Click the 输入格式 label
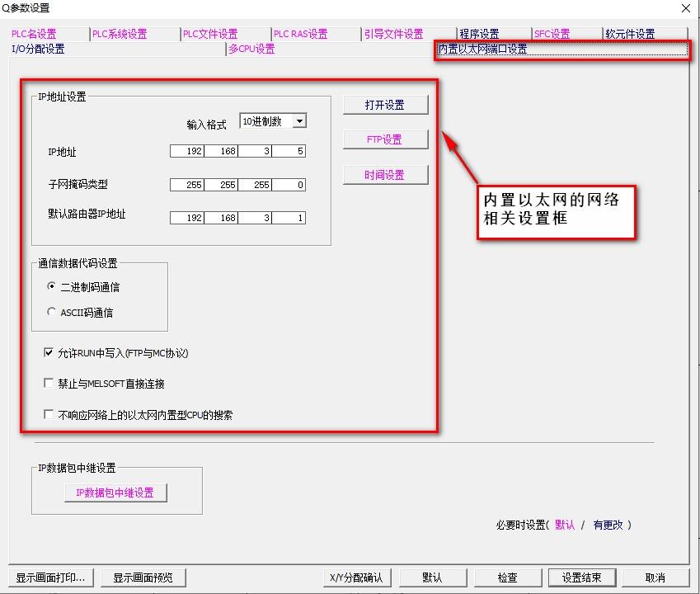The image size is (700, 594). pyautogui.click(x=207, y=125)
